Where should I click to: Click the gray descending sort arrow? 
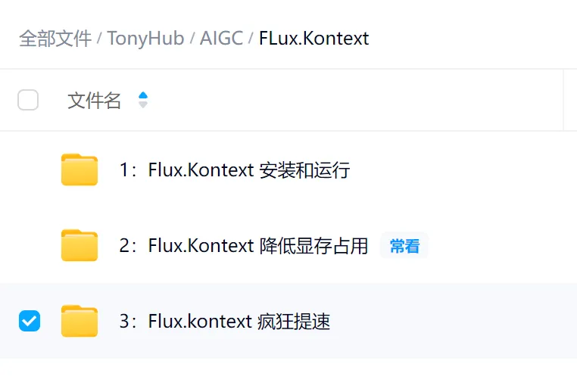pyautogui.click(x=143, y=104)
